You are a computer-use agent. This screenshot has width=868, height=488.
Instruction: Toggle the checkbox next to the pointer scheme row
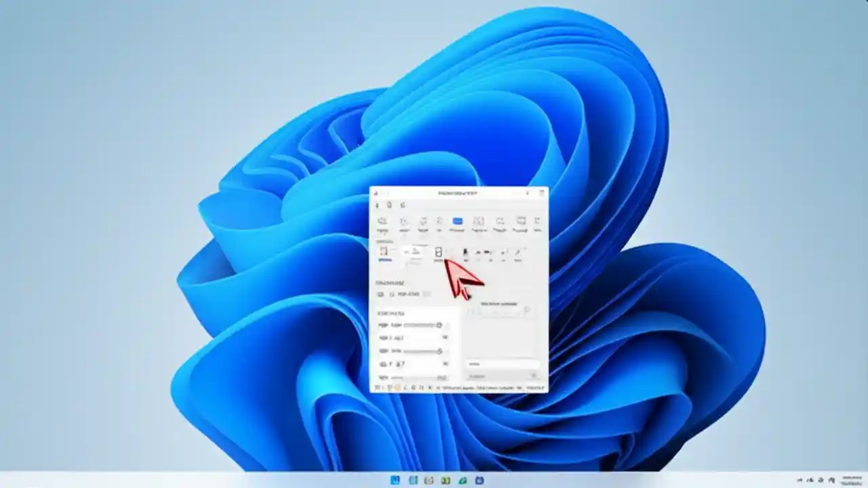pos(380,294)
